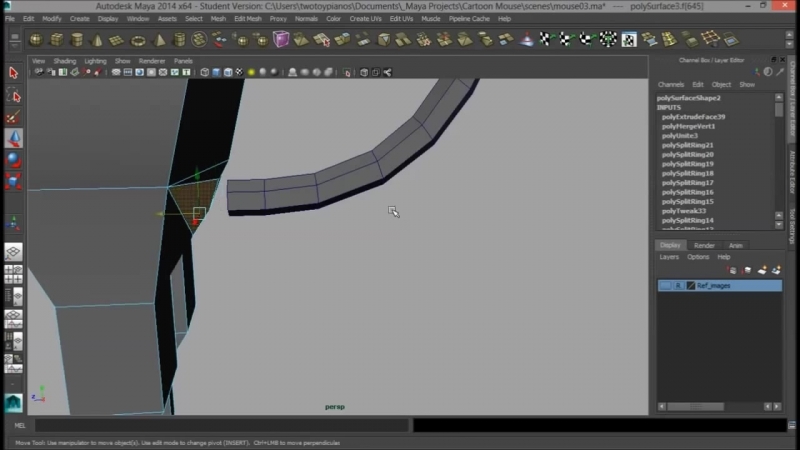800x450 pixels.
Task: Click the Maya home logo icon
Action: click(13, 403)
